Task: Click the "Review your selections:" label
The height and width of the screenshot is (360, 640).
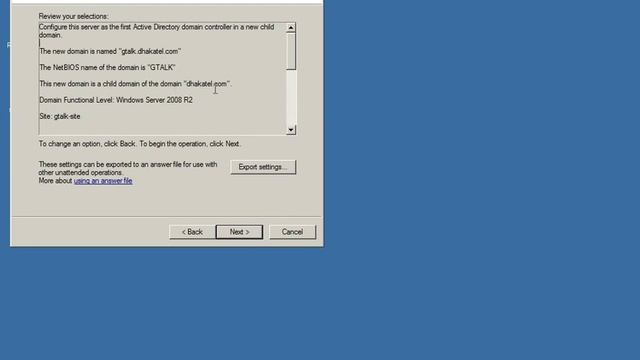Action: (x=73, y=16)
